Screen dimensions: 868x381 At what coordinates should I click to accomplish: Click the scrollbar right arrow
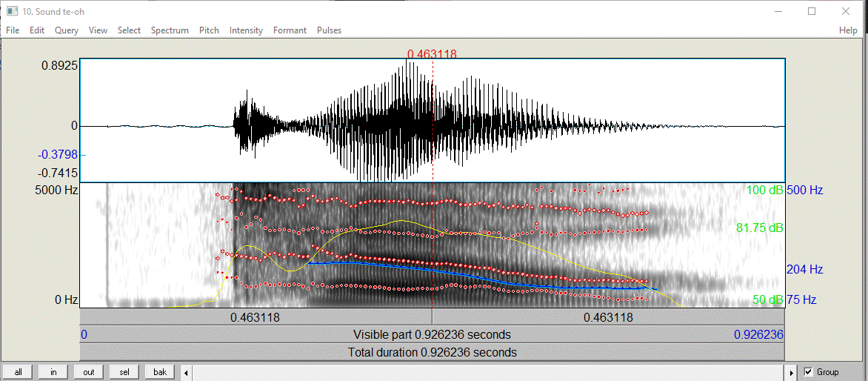click(x=792, y=371)
